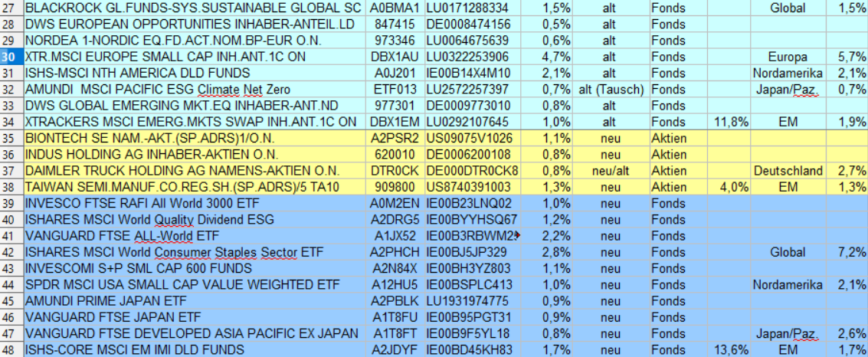The image size is (868, 357).
Task: Select the 7,2% regional total cell
Action: point(847,252)
